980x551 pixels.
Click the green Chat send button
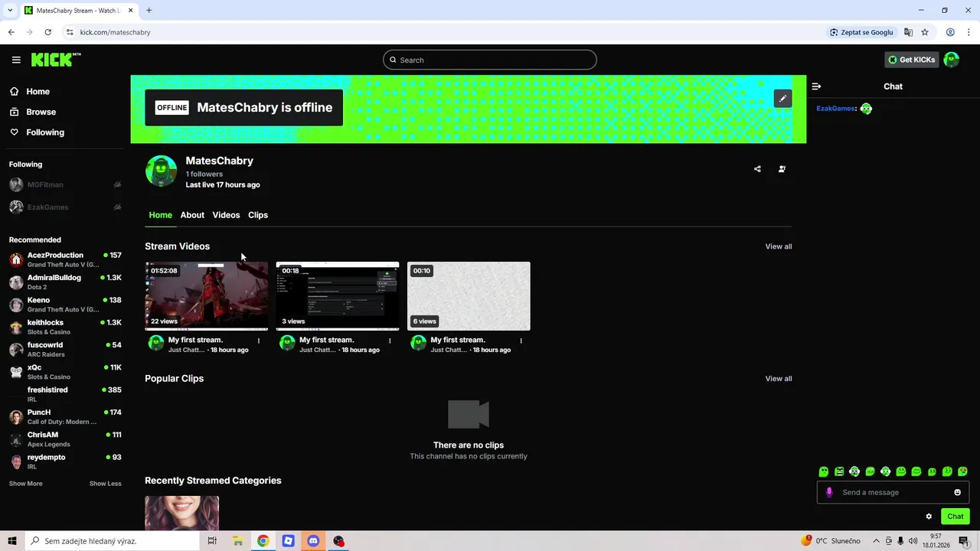coord(955,517)
